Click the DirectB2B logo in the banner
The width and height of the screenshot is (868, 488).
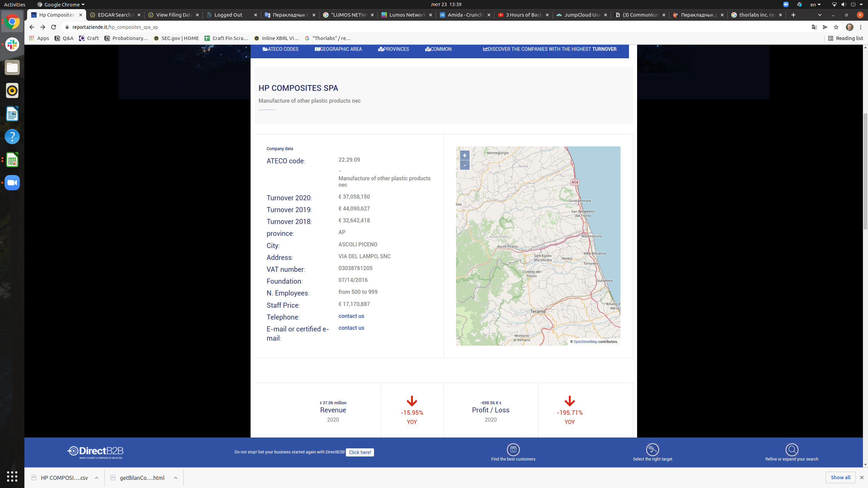click(x=95, y=452)
